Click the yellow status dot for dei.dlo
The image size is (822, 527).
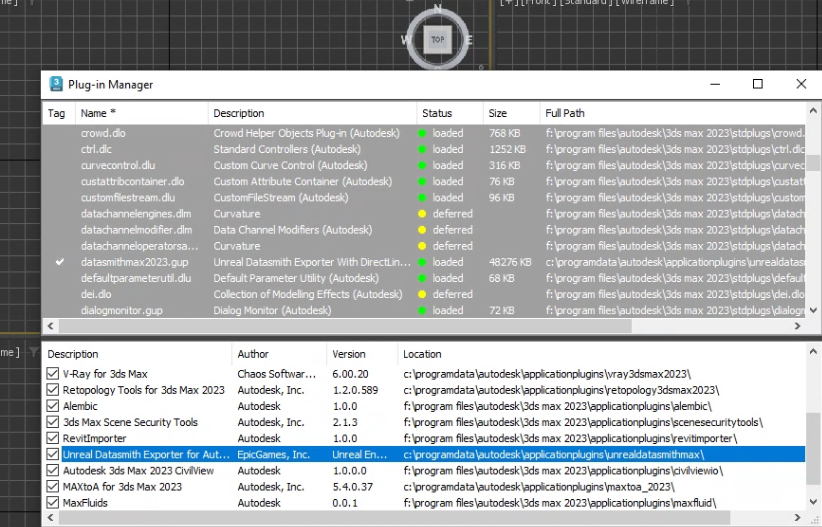click(421, 294)
